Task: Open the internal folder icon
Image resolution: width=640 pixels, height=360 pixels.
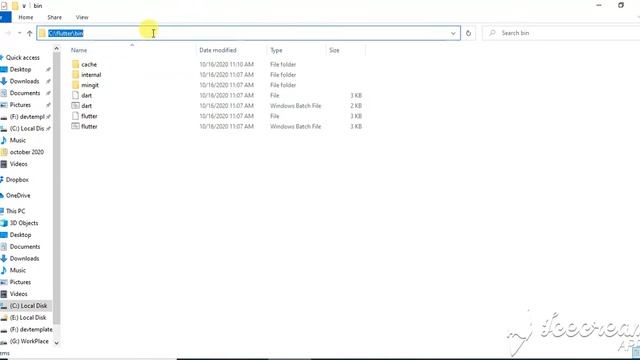Action: pyautogui.click(x=76, y=75)
